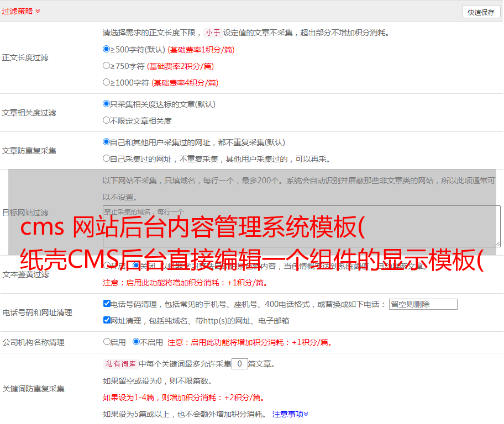Choose the ≥1000字符 length option
Viewport: 504px width, 424px height.
tap(107, 82)
